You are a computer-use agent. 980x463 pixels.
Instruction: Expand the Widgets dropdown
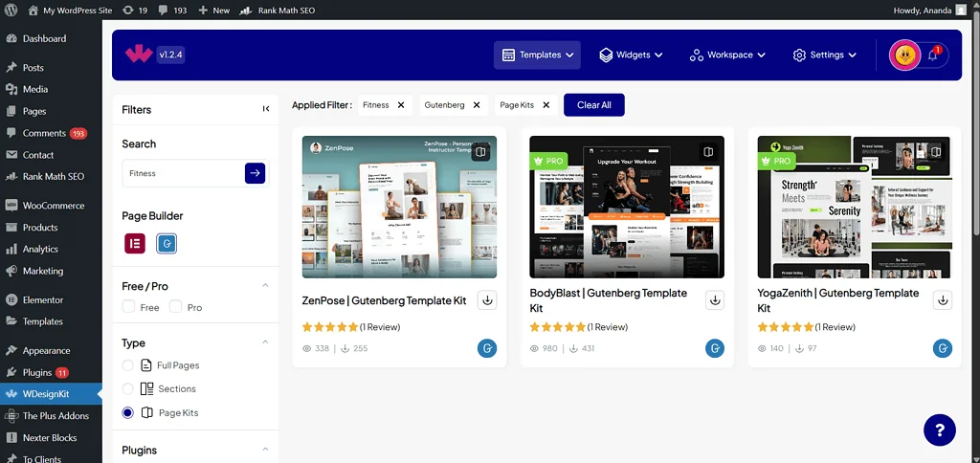click(631, 55)
